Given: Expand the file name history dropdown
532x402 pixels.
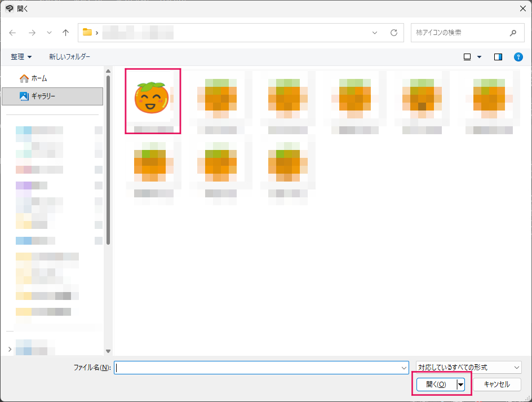Looking at the screenshot, I should point(404,368).
